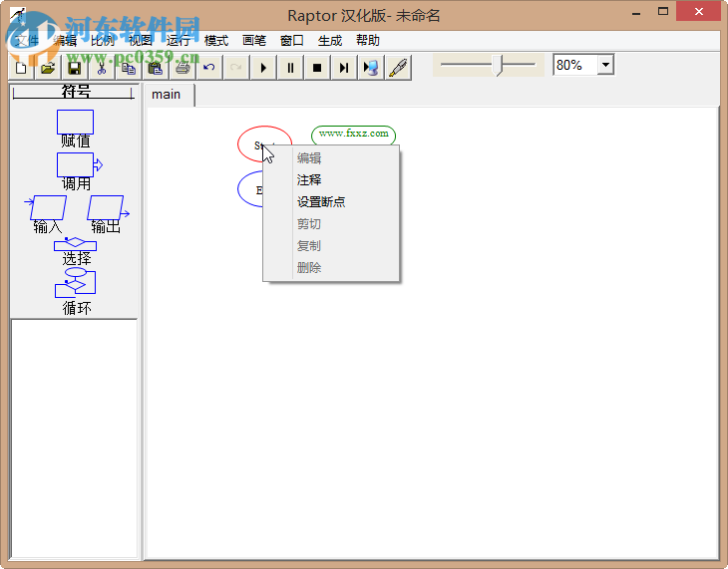Close the Raptor window
Screen dimensions: 728x569
tap(698, 12)
